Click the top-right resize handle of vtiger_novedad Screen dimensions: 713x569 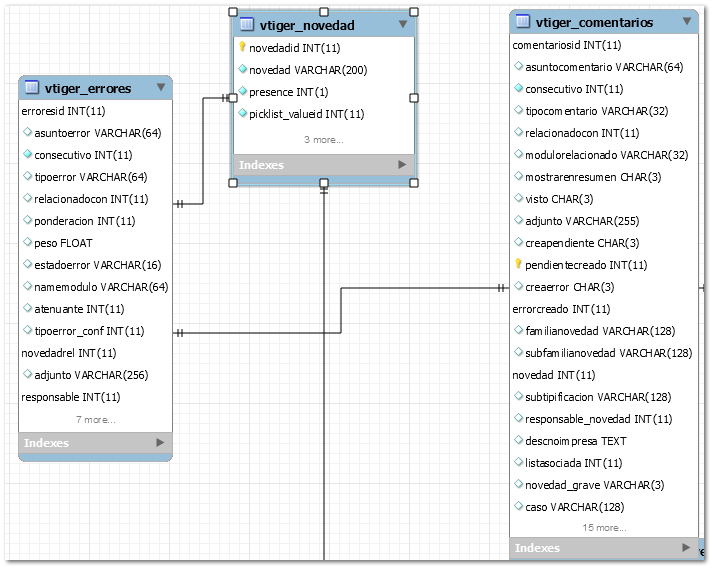(x=414, y=11)
